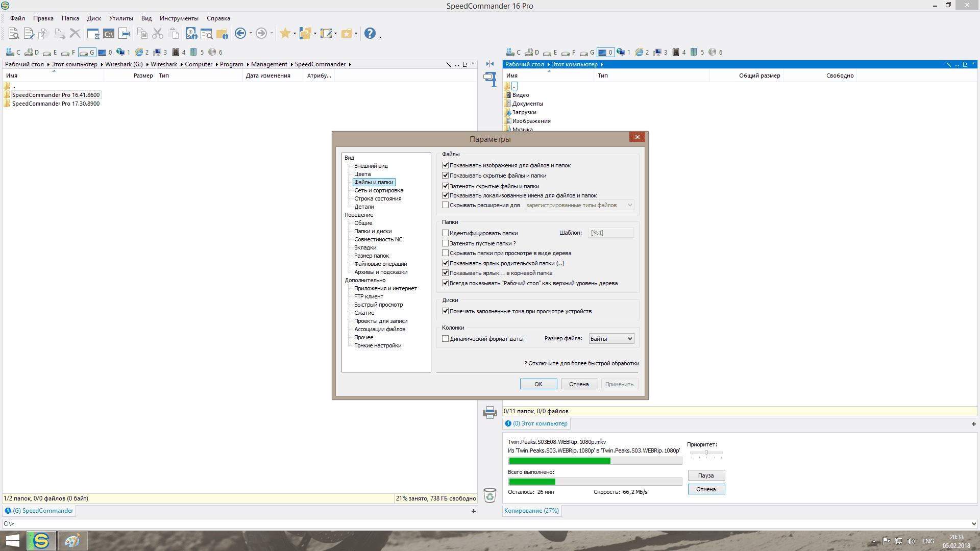
Task: Open Help icon dropdown arrow
Action: pos(380,36)
